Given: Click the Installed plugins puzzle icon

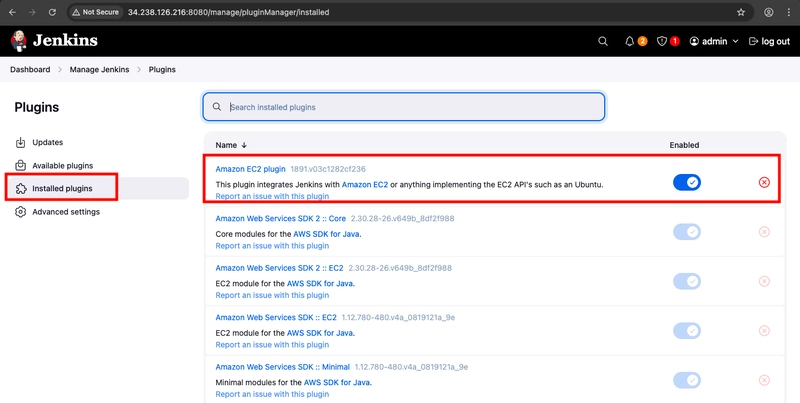Looking at the screenshot, I should (20, 189).
